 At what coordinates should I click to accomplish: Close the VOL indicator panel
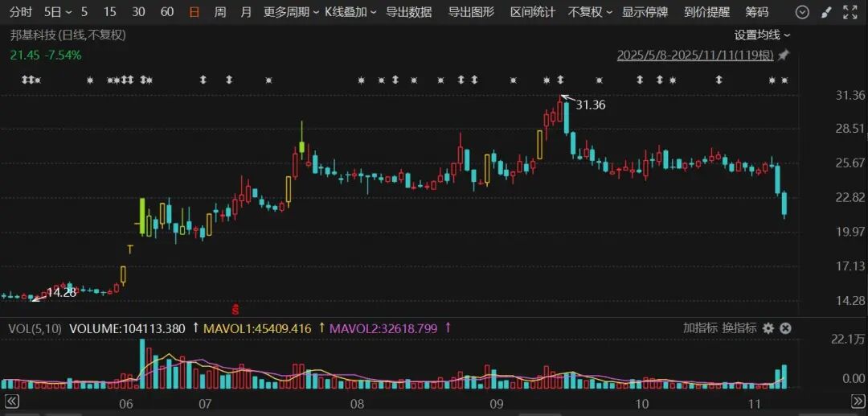pos(785,328)
